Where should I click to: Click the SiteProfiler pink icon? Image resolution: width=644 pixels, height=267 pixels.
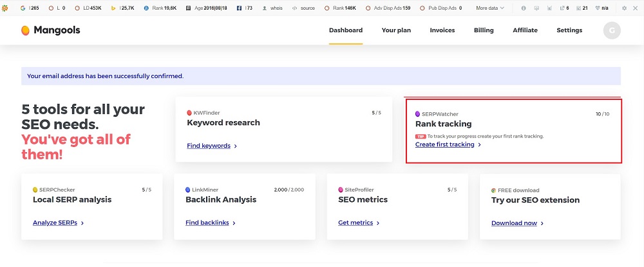click(x=341, y=190)
